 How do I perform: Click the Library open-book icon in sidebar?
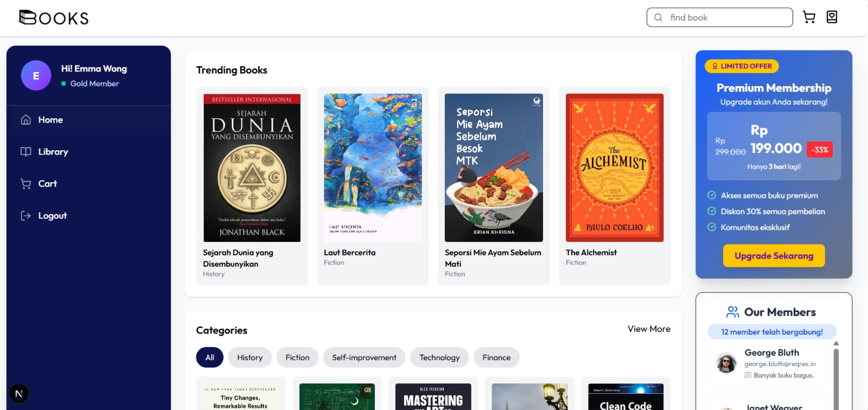(x=25, y=152)
